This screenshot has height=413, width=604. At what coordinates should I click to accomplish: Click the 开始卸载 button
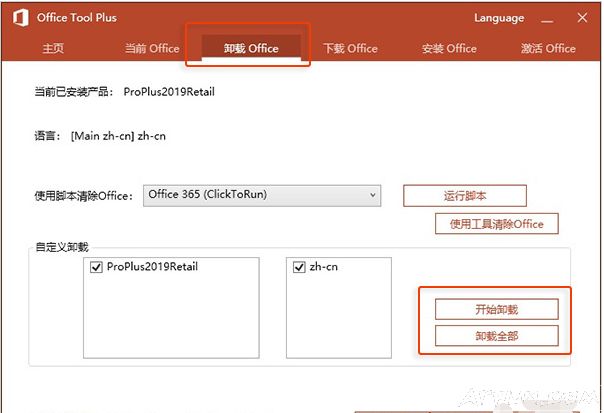click(x=497, y=309)
